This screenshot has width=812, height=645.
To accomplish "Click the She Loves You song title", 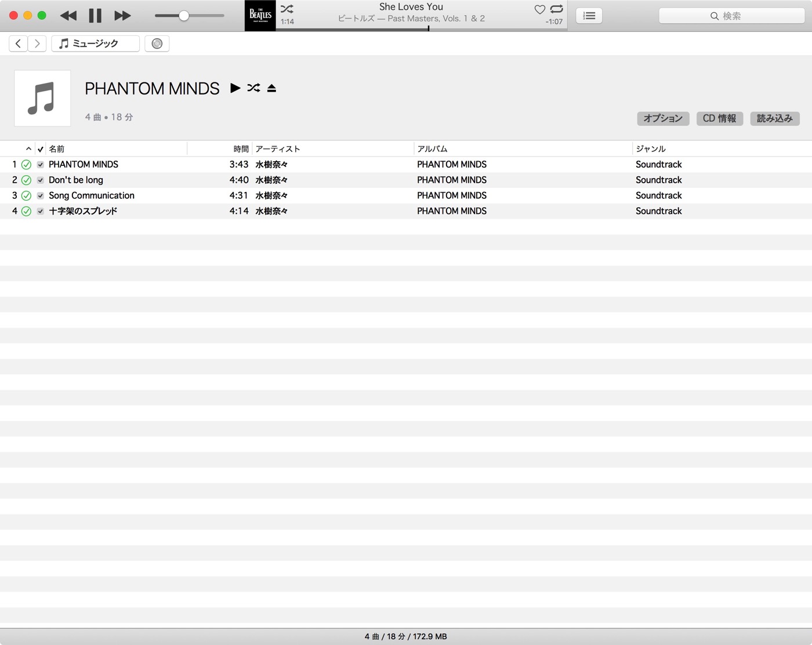I will [411, 7].
